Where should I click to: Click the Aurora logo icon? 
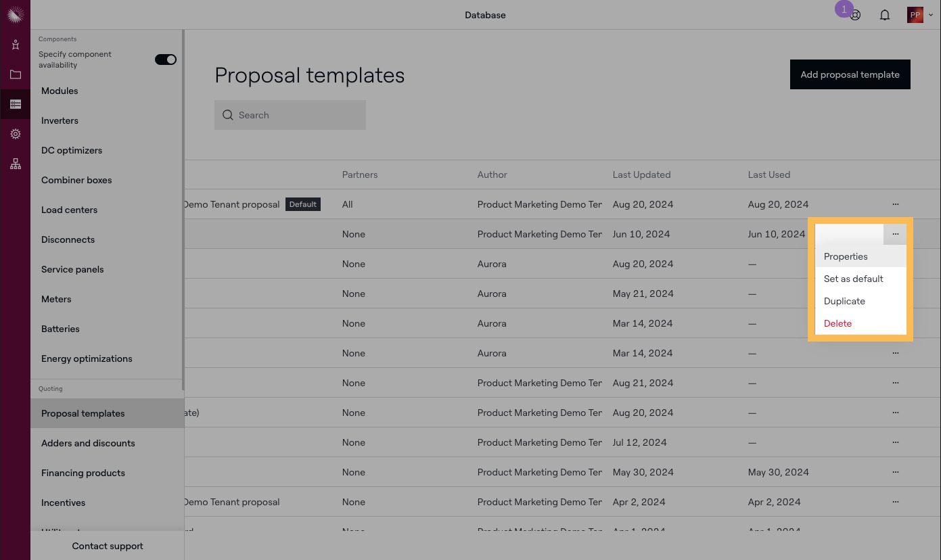coord(15,14)
